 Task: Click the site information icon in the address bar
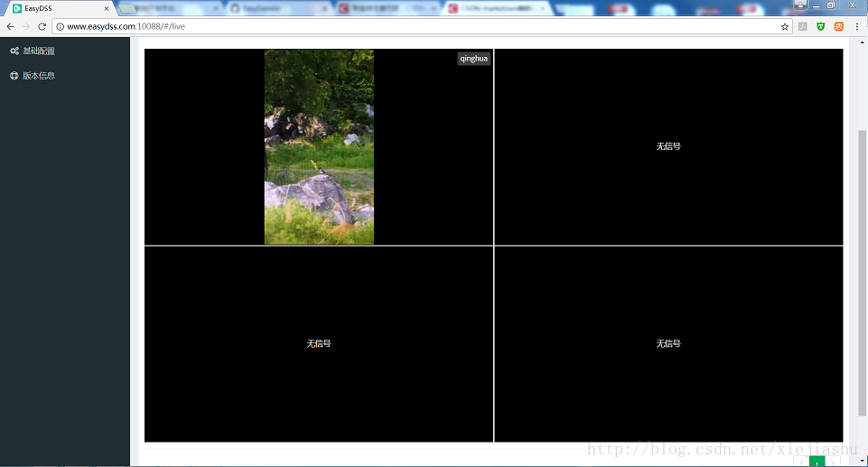[60, 26]
